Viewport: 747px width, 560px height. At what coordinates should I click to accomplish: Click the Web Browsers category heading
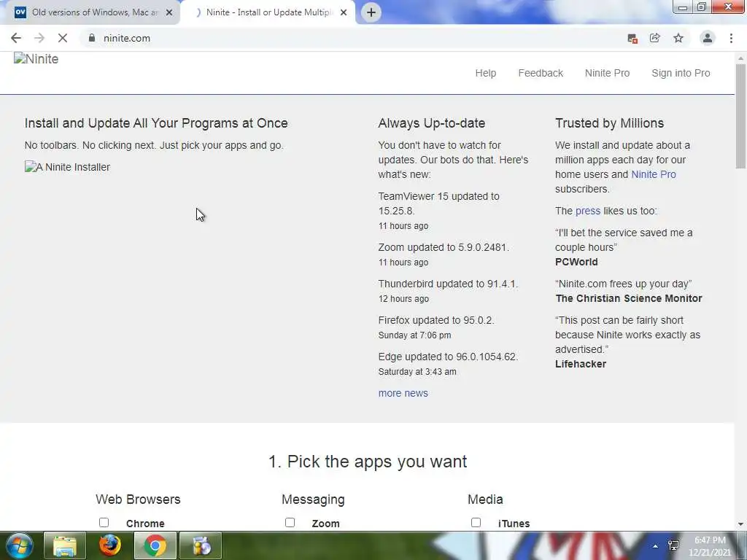pyautogui.click(x=138, y=499)
